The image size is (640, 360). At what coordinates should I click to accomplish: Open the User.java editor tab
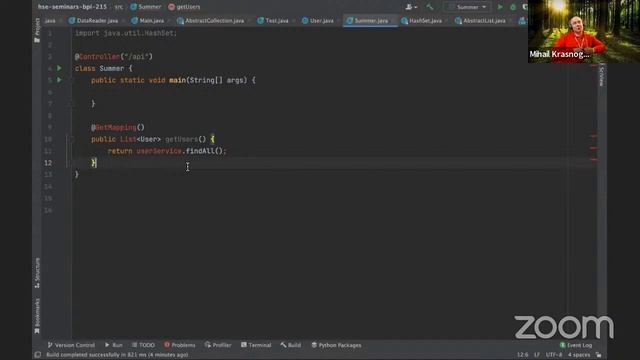[318, 20]
